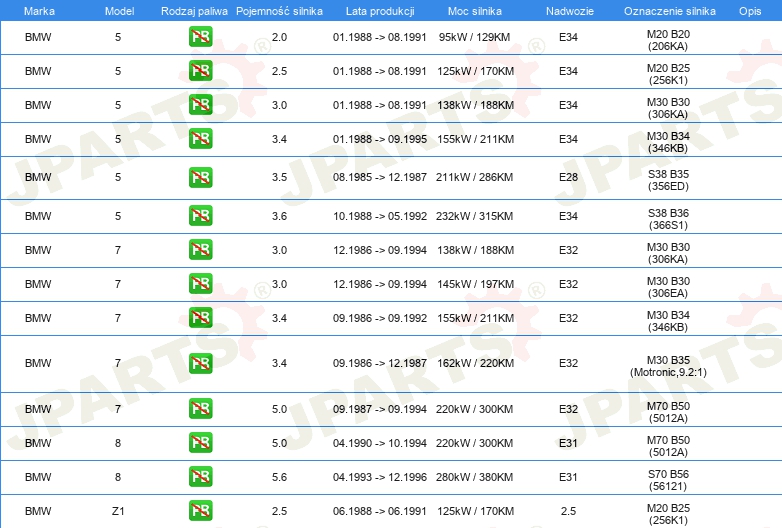Image resolution: width=782 pixels, height=528 pixels.
Task: Click the fuel icon in the BMW 8 5.0 row
Action: [x=200, y=443]
